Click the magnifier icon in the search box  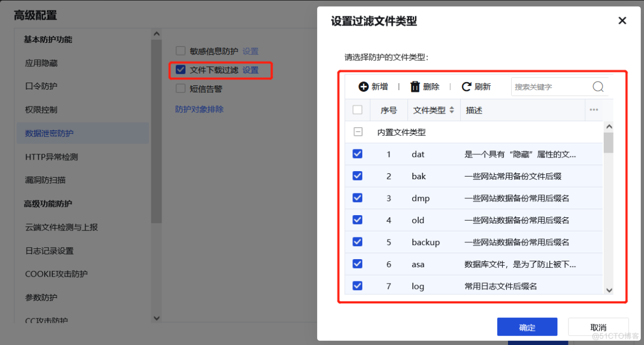598,86
